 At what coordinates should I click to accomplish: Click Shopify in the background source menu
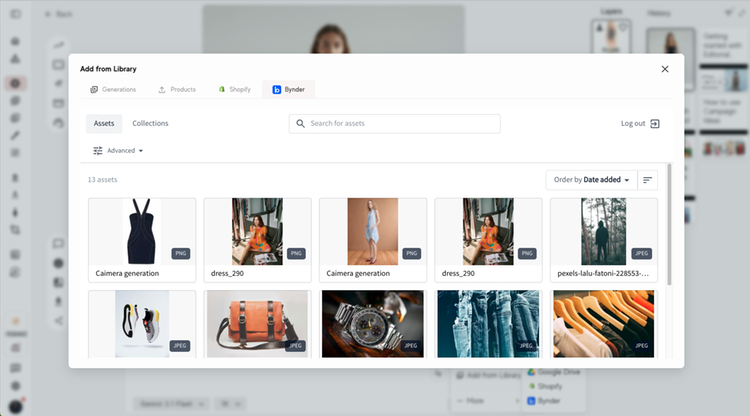point(545,386)
